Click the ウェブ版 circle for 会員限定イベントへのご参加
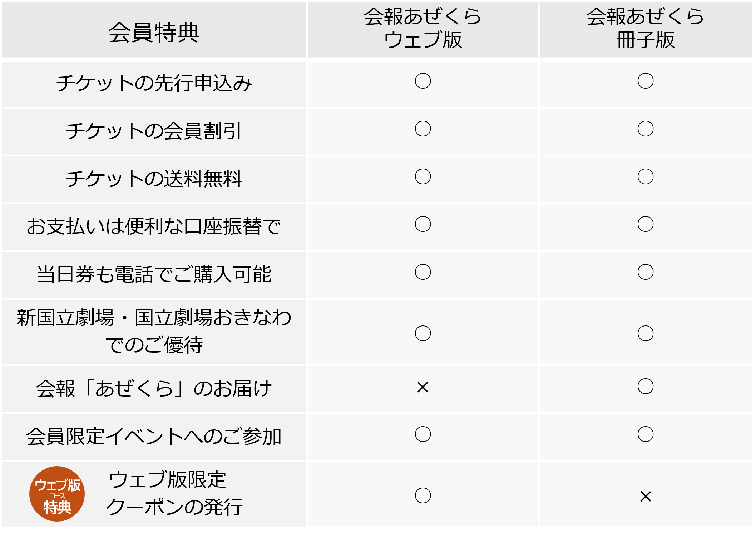Image resolution: width=756 pixels, height=533 pixels. [x=423, y=434]
